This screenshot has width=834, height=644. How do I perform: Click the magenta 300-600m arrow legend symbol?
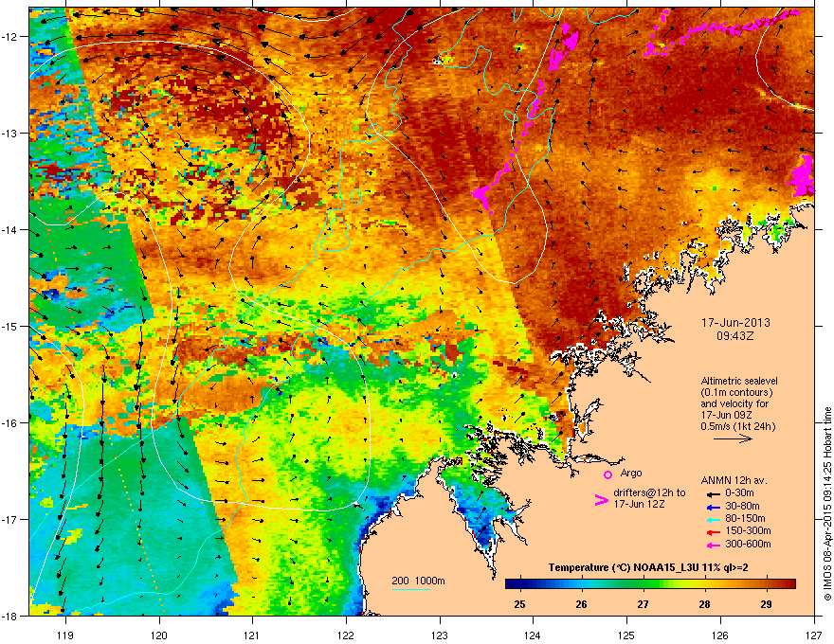click(714, 545)
